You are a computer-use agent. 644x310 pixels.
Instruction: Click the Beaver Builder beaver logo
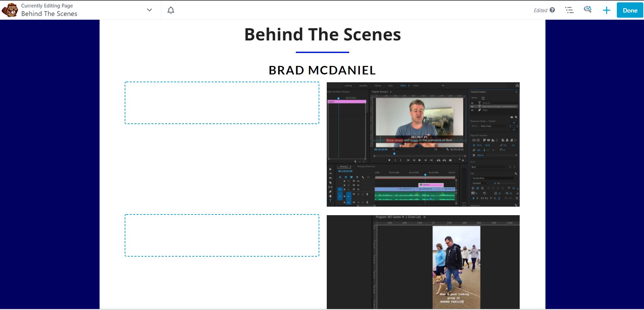[10, 10]
